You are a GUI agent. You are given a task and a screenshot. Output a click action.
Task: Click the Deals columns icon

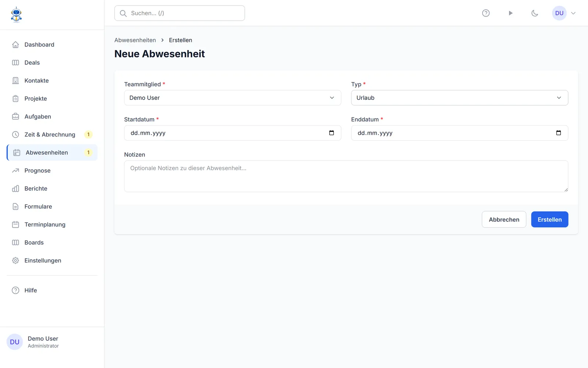pos(15,63)
